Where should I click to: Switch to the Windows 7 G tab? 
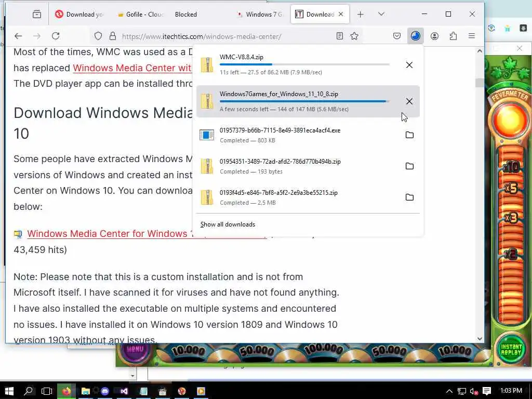261,14
